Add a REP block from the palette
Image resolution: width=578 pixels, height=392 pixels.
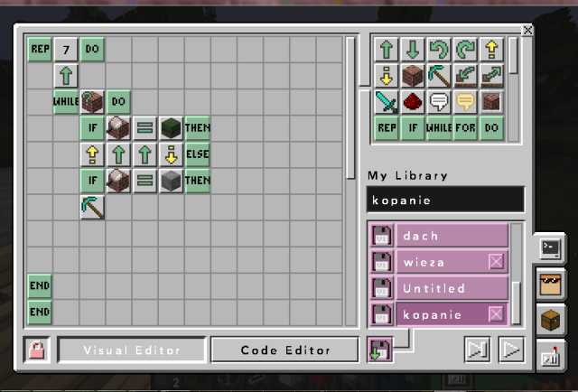coord(387,128)
